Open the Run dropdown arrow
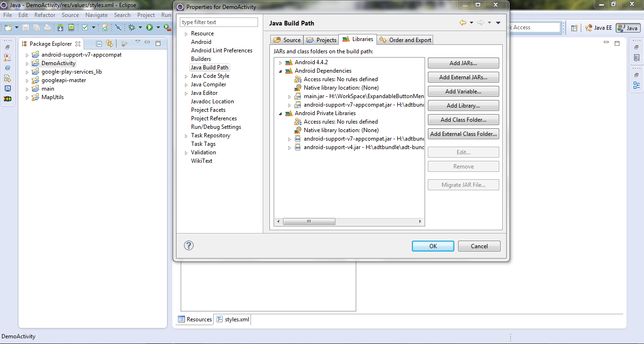 (158, 27)
